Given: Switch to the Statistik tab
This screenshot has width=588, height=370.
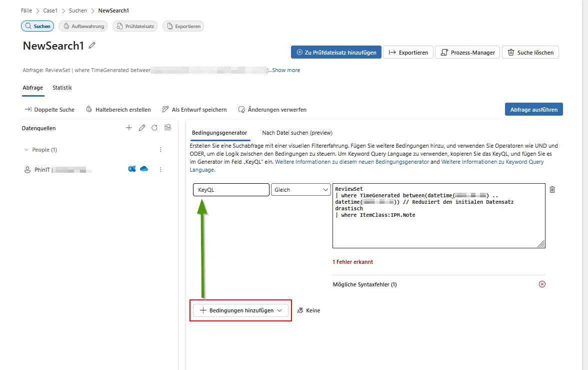Looking at the screenshot, I should 62,88.
